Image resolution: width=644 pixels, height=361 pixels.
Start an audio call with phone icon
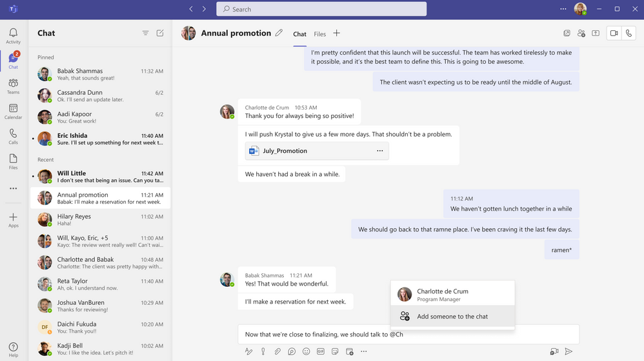coord(629,34)
